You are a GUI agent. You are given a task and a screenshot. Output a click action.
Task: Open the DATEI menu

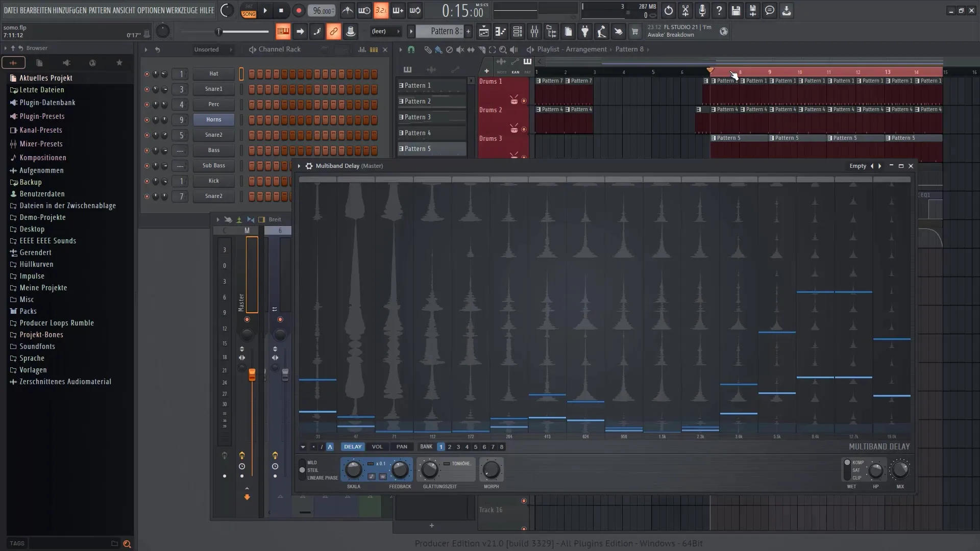click(x=11, y=10)
